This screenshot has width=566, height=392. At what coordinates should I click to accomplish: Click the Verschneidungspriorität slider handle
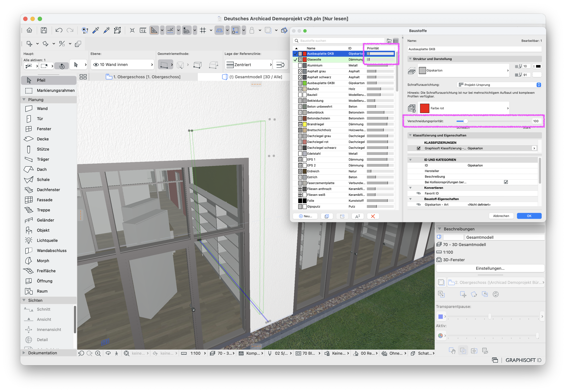(465, 121)
